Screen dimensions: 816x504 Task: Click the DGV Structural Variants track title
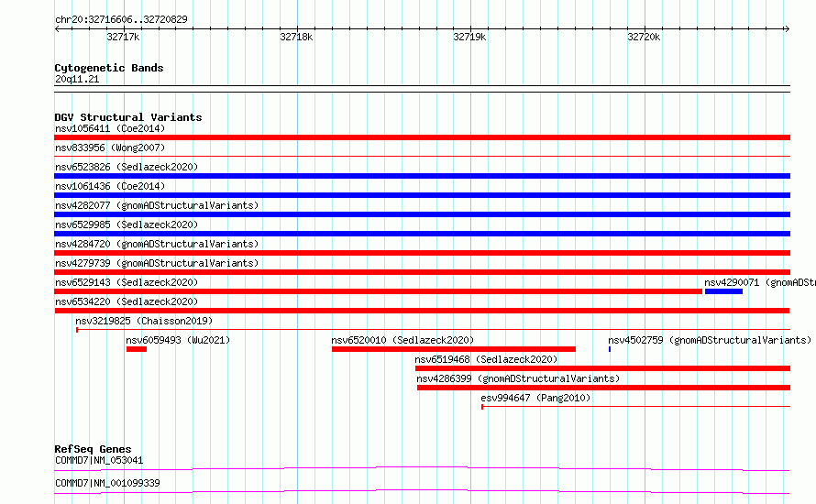click(128, 117)
